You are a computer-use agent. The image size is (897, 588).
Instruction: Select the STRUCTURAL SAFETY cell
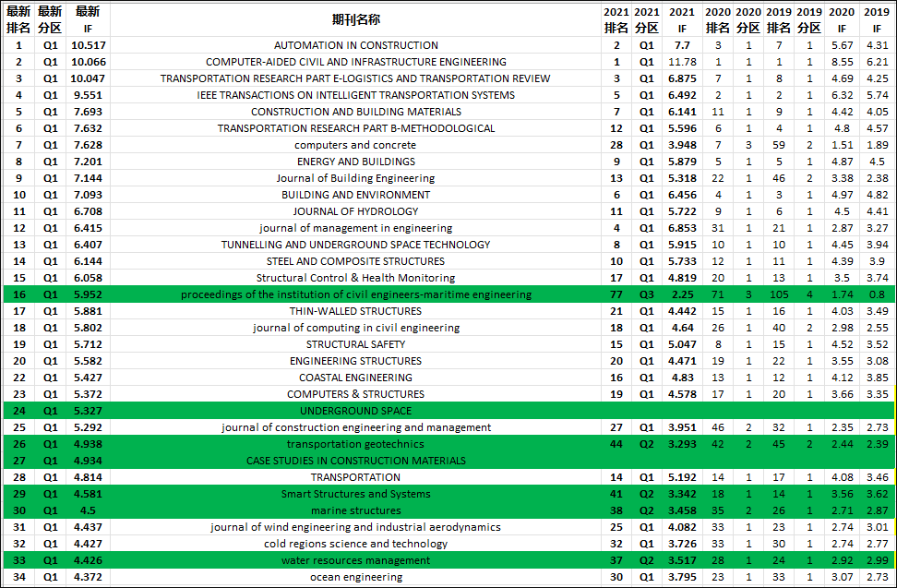pyautogui.click(x=356, y=344)
